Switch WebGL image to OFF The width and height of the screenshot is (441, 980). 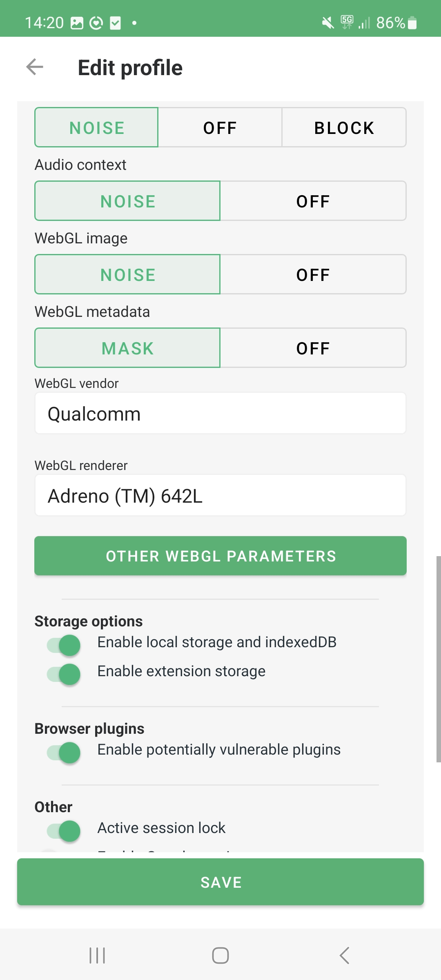313,274
